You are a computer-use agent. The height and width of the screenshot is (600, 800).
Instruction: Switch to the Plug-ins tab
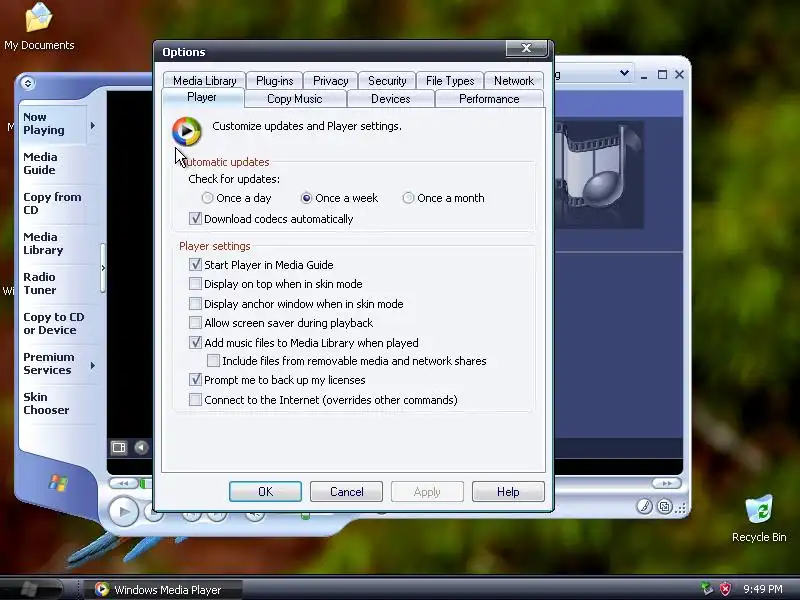point(274,81)
